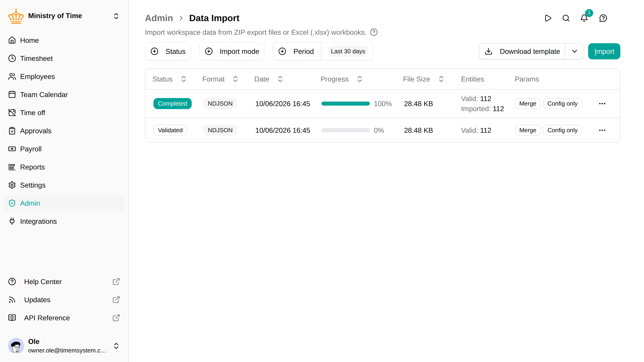Image resolution: width=644 pixels, height=362 pixels.
Task: Click the 100% progress bar
Action: [346, 104]
